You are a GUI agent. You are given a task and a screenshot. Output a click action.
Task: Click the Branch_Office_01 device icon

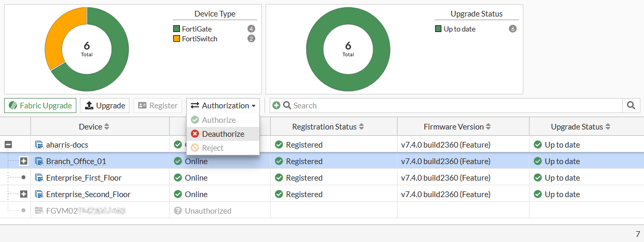[x=39, y=161]
